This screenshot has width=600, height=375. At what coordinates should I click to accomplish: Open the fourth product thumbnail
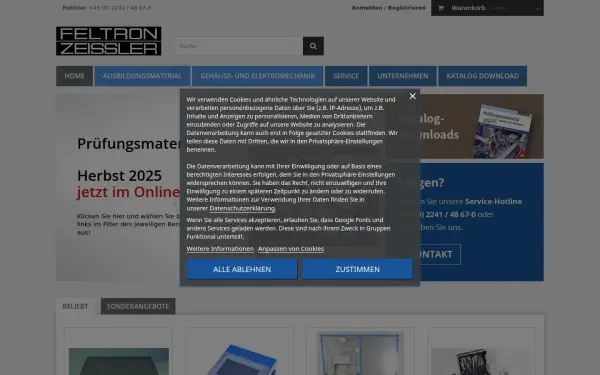(x=481, y=361)
